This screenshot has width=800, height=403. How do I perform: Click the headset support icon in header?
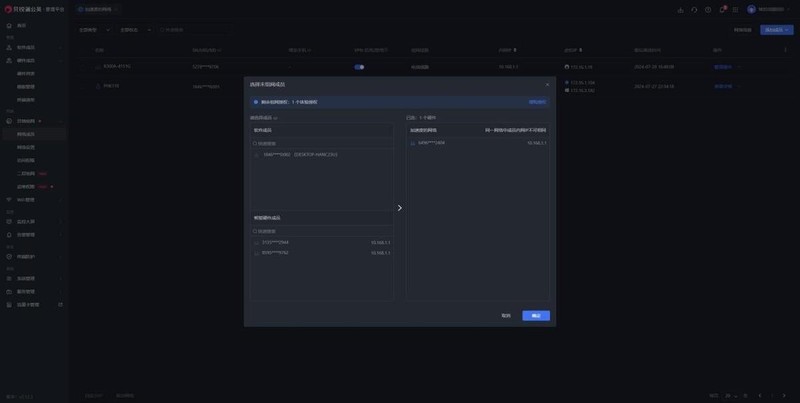click(x=694, y=10)
